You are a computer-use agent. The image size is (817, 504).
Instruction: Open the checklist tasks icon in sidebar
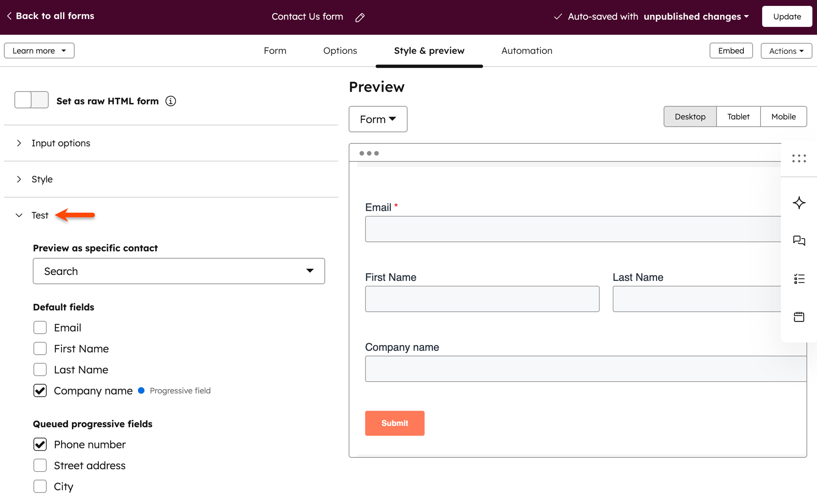coord(799,278)
